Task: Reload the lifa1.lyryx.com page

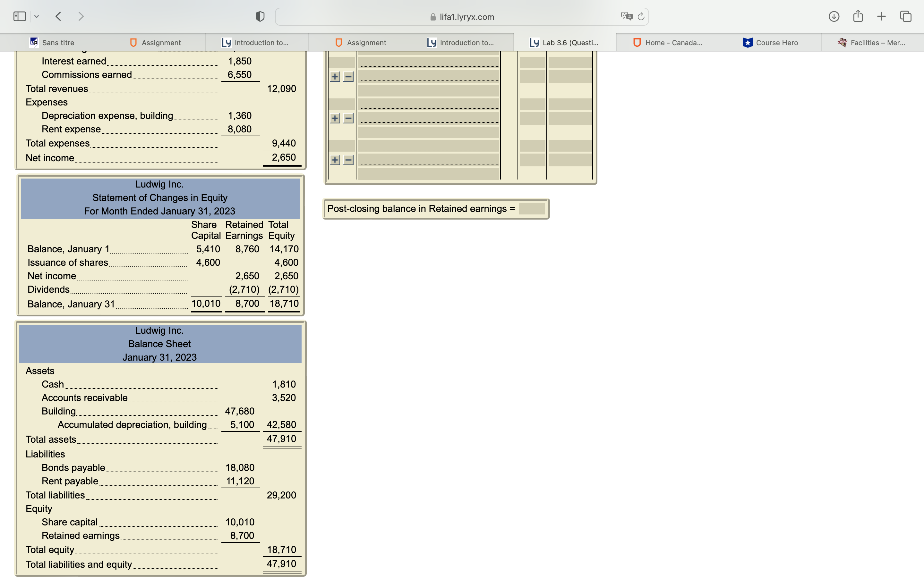Action: pos(640,16)
